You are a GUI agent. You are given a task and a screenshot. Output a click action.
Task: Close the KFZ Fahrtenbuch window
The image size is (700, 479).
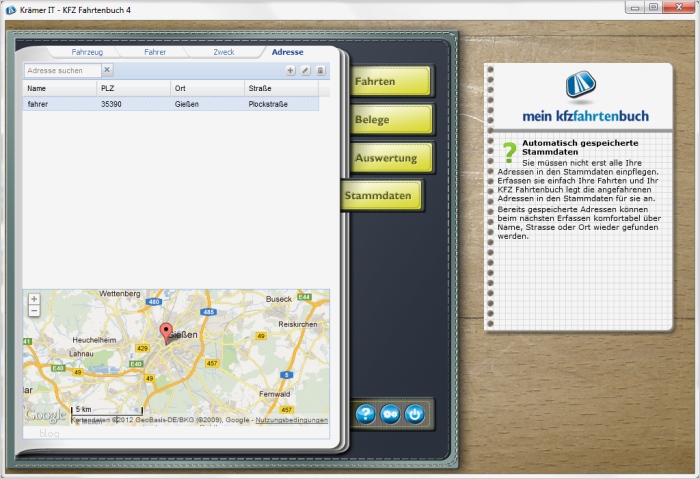pyautogui.click(x=679, y=8)
